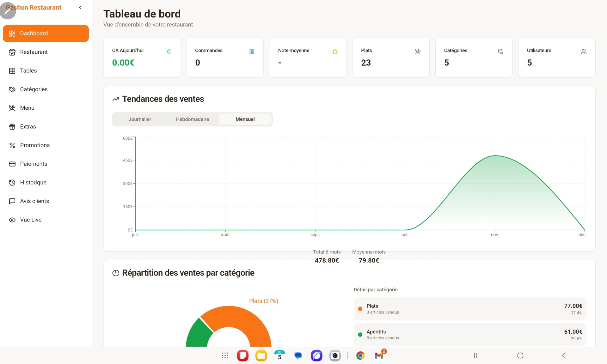This screenshot has width=607, height=364.
Task: Click the 61.00€ amount in Apéritifs row
Action: pyautogui.click(x=573, y=332)
